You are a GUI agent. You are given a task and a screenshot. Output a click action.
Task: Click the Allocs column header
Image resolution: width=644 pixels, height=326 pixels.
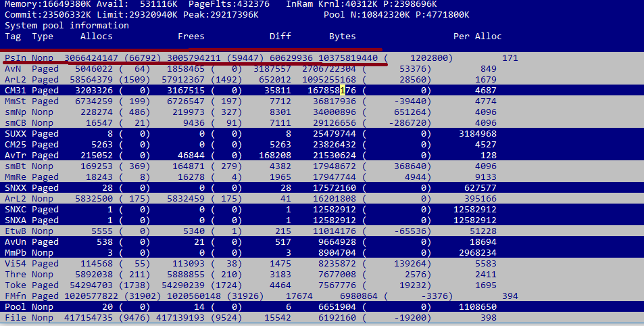(97, 37)
